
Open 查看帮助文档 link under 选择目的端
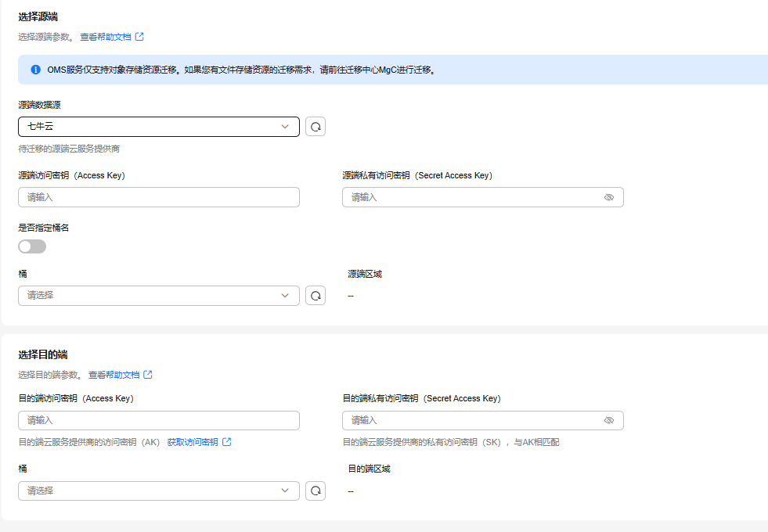pos(114,375)
